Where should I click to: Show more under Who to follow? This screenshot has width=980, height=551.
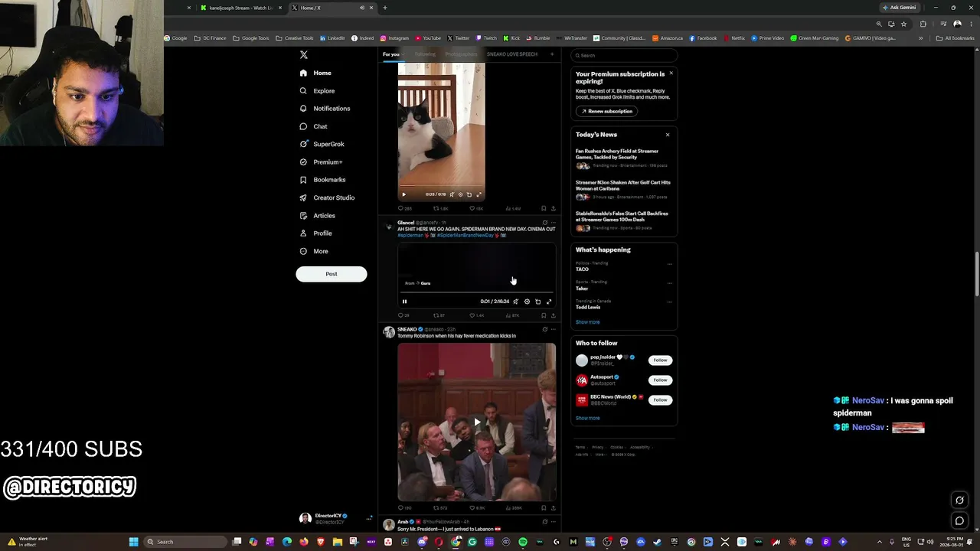point(588,419)
